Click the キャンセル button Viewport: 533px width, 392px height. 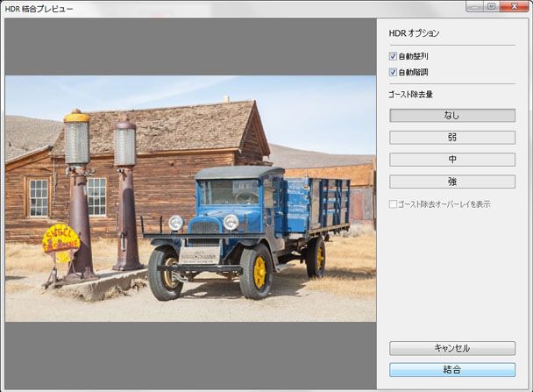(452, 348)
